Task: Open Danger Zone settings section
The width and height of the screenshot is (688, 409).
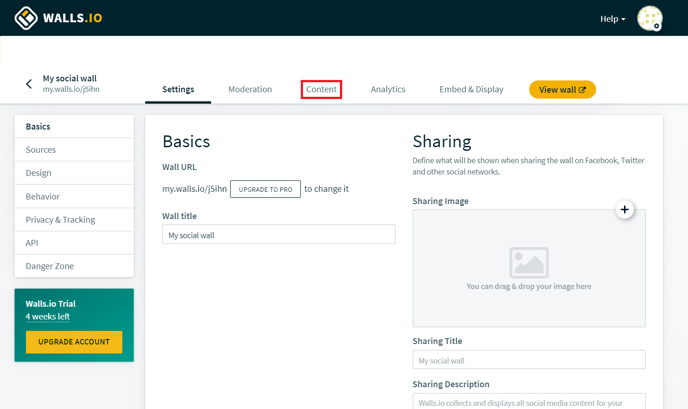Action: pos(74,266)
